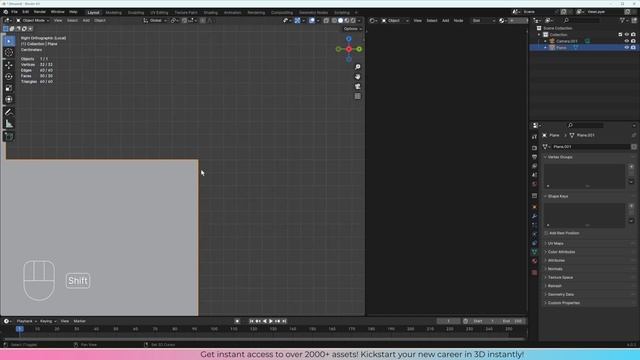Select the Select Box tool

click(x=9, y=41)
